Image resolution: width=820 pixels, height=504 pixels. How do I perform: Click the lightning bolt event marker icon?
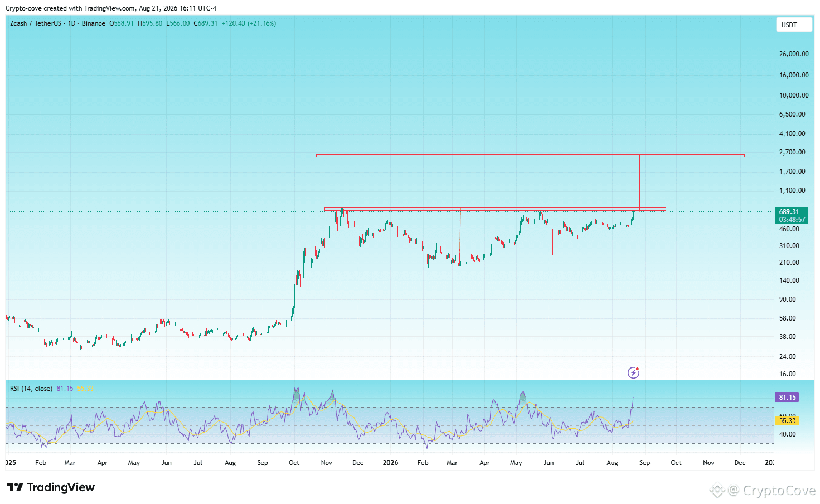tap(633, 372)
